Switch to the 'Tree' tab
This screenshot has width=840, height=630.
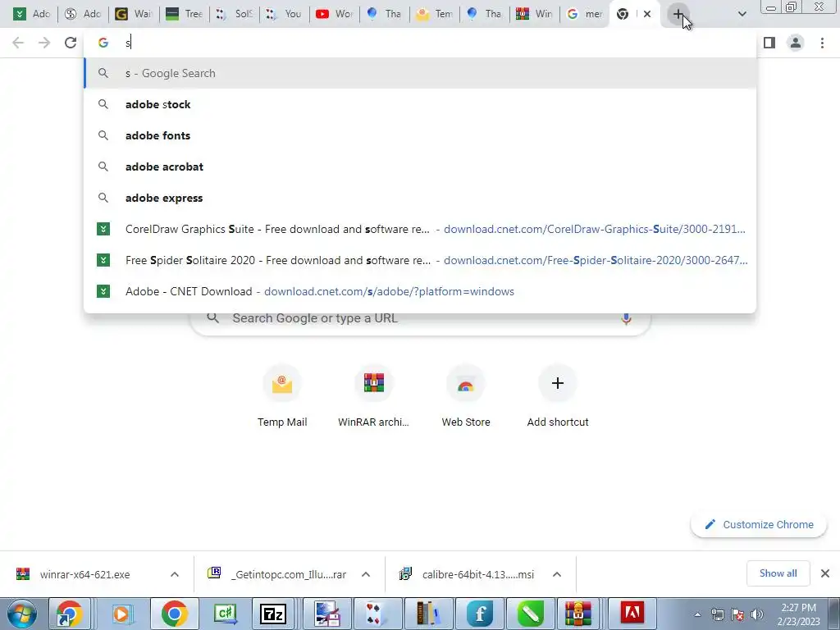(185, 14)
